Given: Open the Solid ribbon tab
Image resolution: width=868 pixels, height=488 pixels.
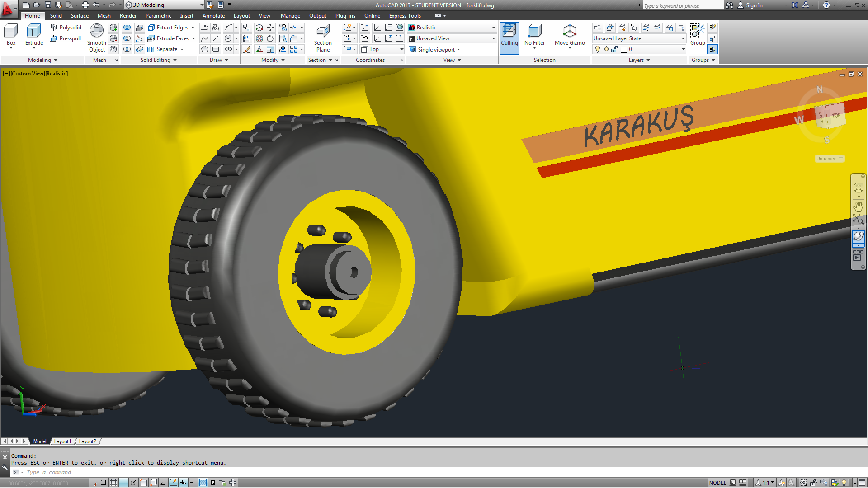Looking at the screenshot, I should coord(56,16).
